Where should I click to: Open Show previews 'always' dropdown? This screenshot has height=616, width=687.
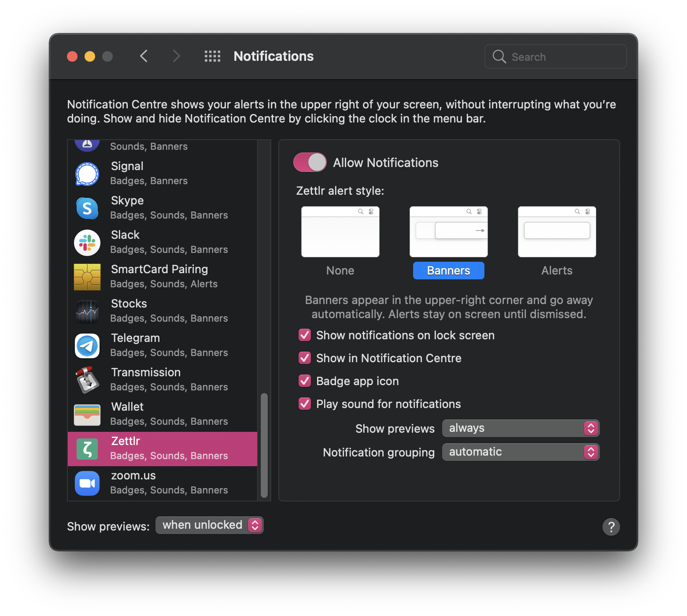pos(521,428)
